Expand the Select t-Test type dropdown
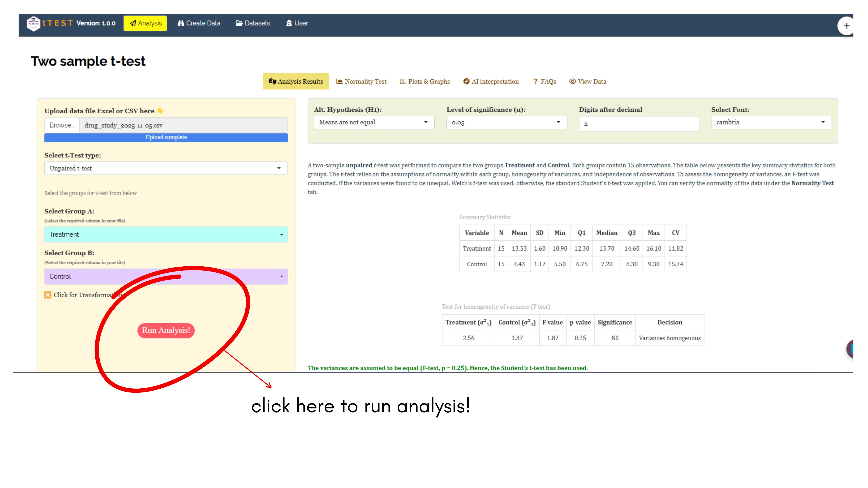Screen dimensions: 868x488 click(x=166, y=168)
